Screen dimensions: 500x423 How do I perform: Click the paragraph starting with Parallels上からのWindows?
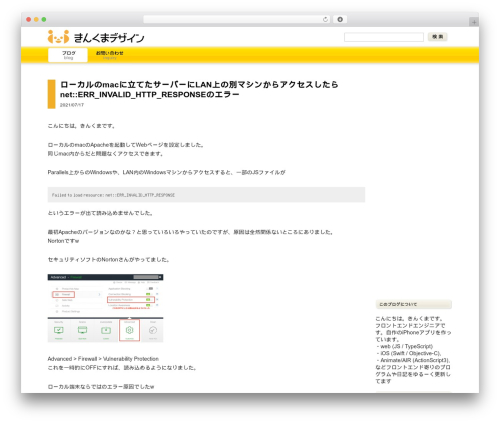[166, 172]
